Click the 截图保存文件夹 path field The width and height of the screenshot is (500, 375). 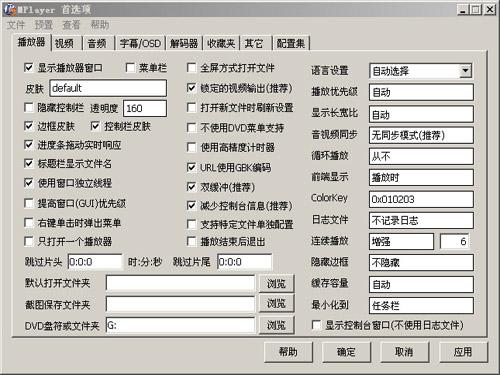coord(180,304)
